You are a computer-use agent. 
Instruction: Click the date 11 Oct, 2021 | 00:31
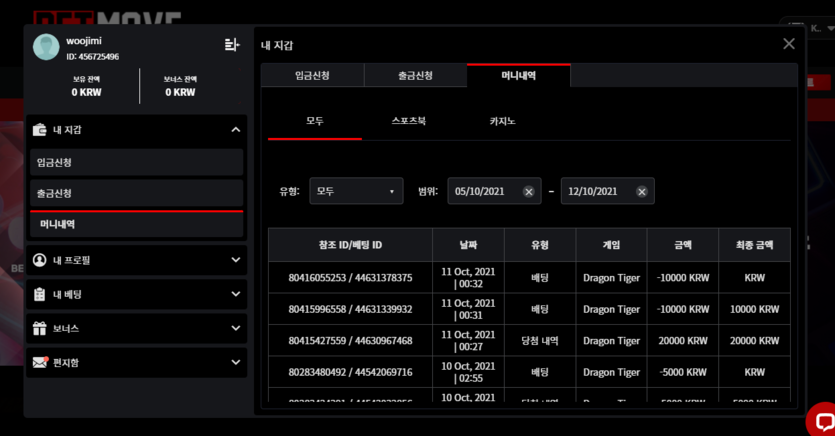(468, 309)
